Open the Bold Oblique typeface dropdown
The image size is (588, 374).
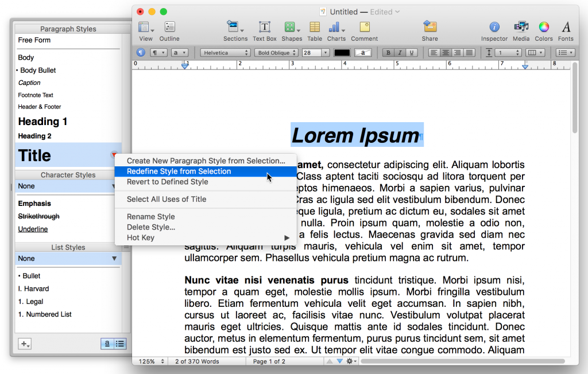[x=277, y=53]
